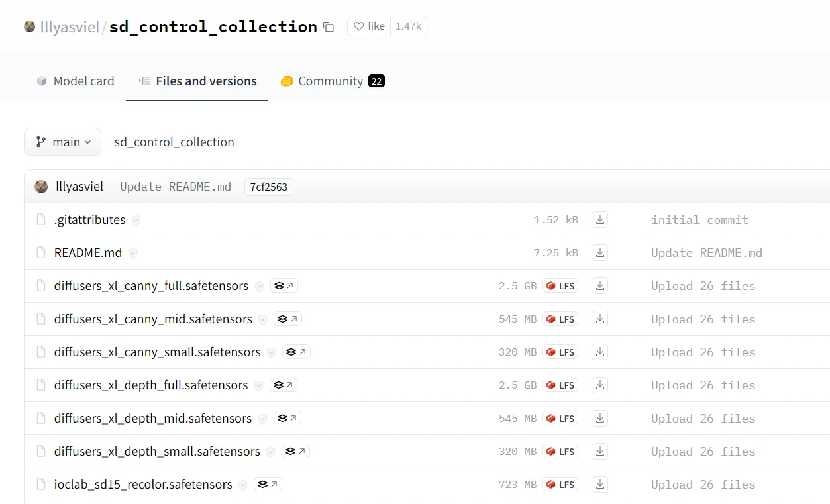This screenshot has width=830, height=504.
Task: Download diffusers_xl_canny_full.safetensors
Action: coord(600,286)
